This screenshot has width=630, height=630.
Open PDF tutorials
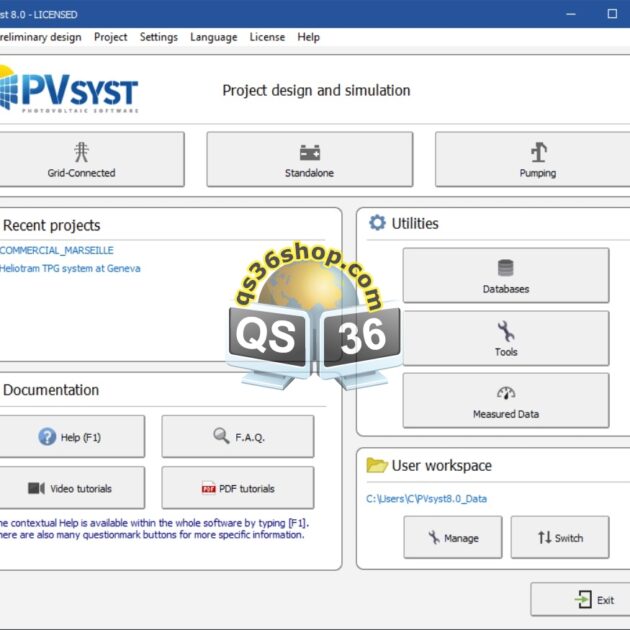click(x=238, y=488)
